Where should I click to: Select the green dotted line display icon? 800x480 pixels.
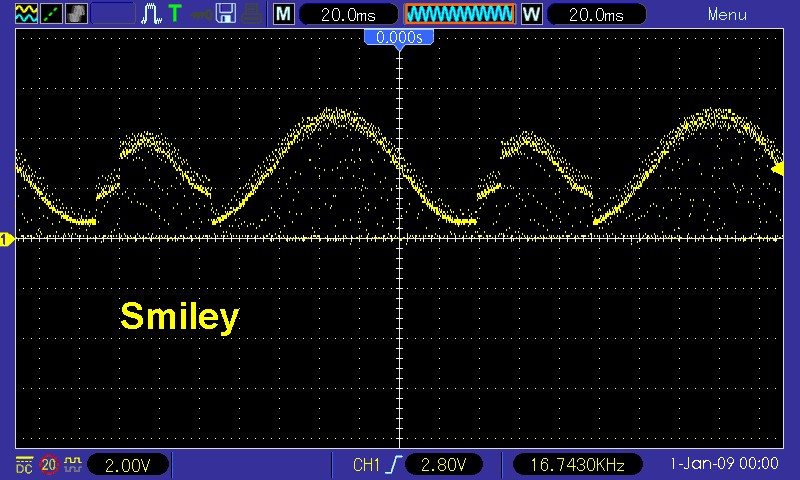click(50, 14)
